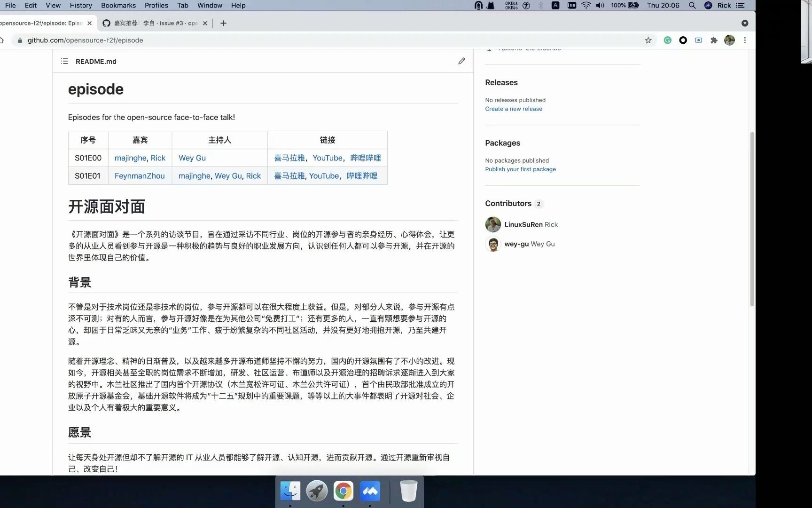Image resolution: width=812 pixels, height=508 pixels.
Task: Open majinghe link in S01E00 guest cell
Action: [x=131, y=158]
